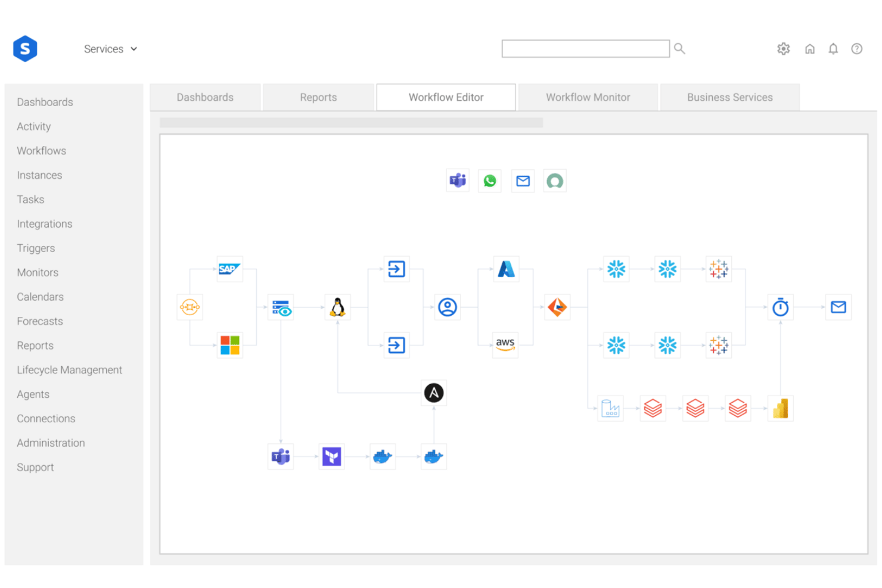Open Dashboards in the sidebar

[x=45, y=102]
